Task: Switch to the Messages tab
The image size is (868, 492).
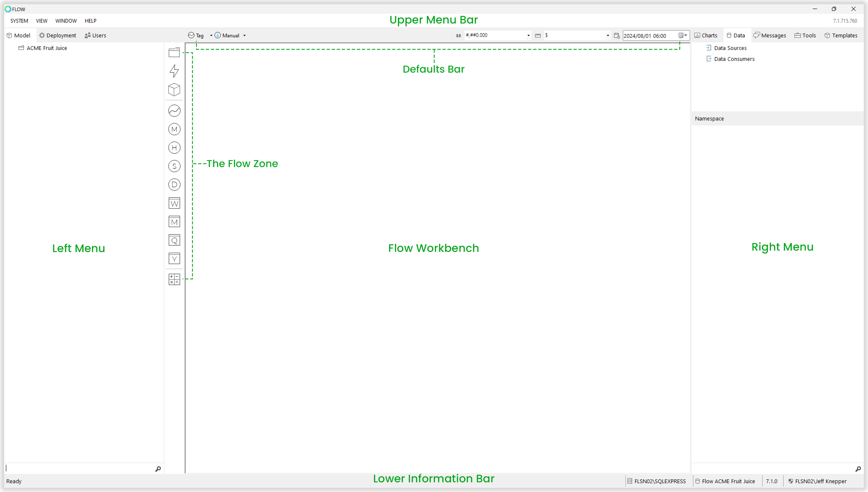Action: pos(770,35)
